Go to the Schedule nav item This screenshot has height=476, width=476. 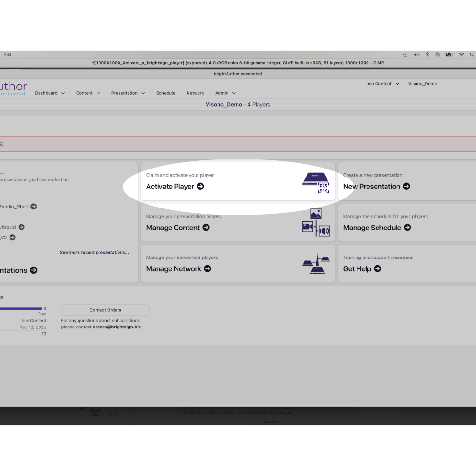[166, 93]
